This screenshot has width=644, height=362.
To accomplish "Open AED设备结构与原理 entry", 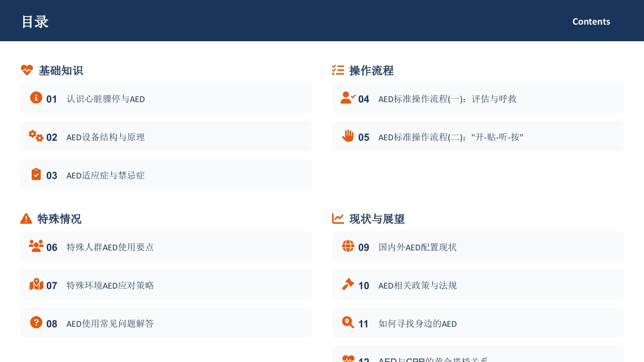I will click(106, 137).
